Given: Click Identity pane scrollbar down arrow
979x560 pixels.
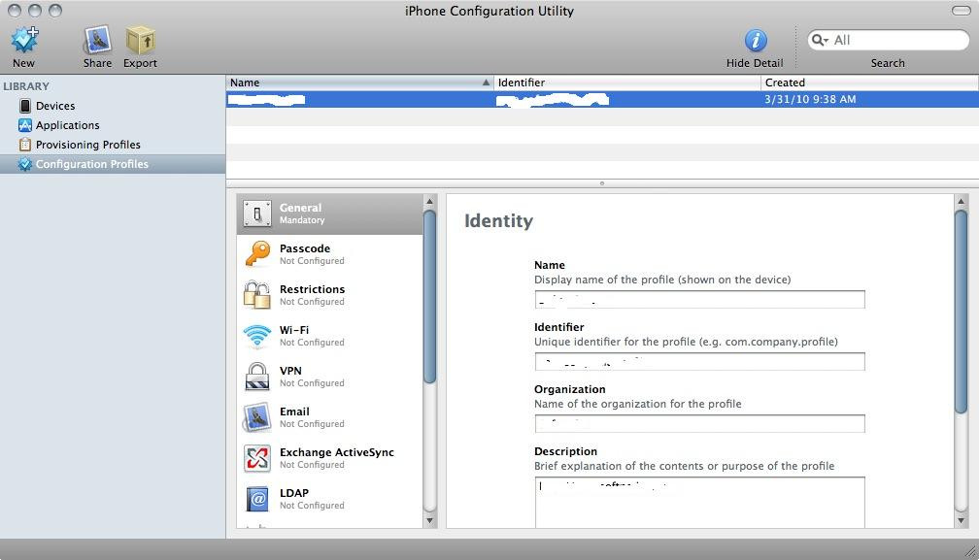Looking at the screenshot, I should click(x=962, y=521).
